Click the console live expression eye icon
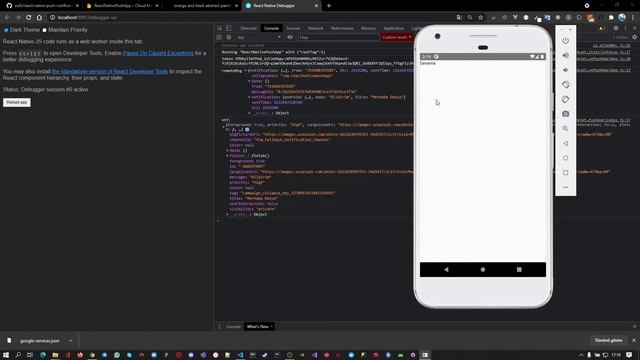The height and width of the screenshot is (360, 640). [290, 37]
